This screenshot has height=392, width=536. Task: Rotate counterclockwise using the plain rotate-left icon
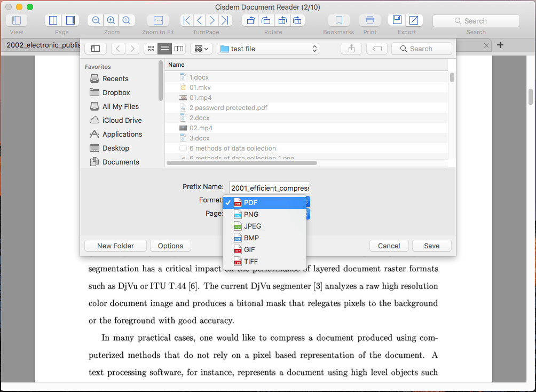click(250, 20)
